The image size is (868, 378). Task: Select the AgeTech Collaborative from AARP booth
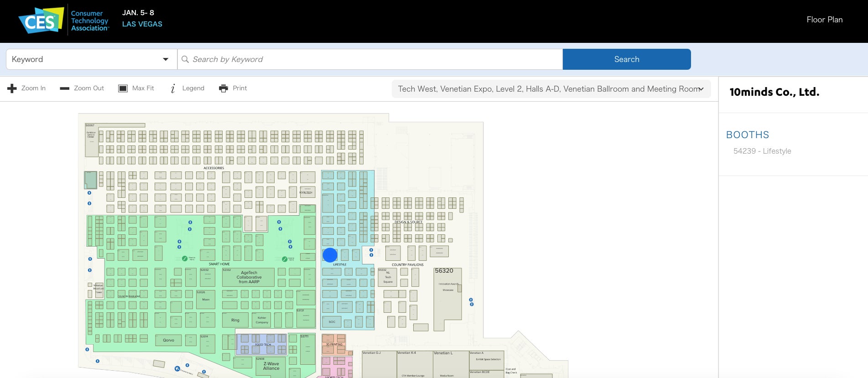[249, 277]
